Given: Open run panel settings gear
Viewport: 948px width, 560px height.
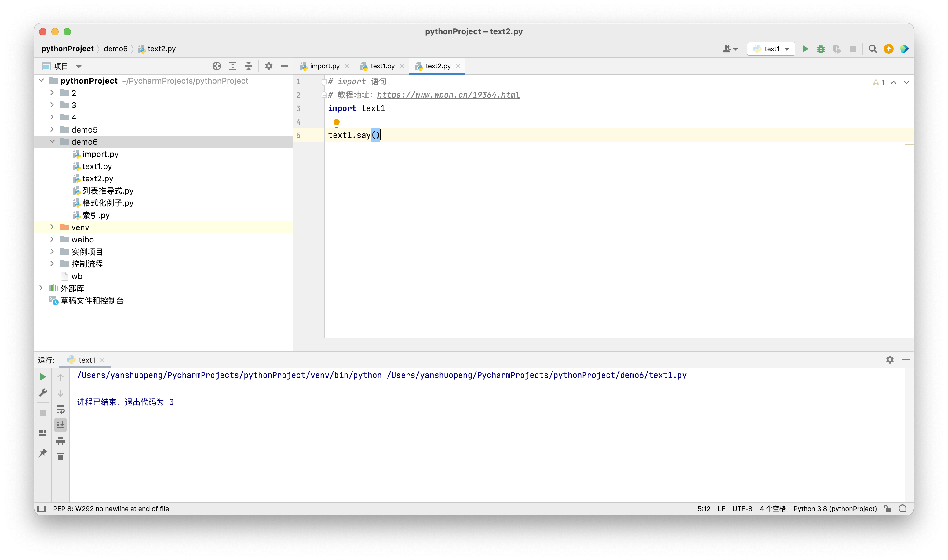Looking at the screenshot, I should tap(889, 360).
